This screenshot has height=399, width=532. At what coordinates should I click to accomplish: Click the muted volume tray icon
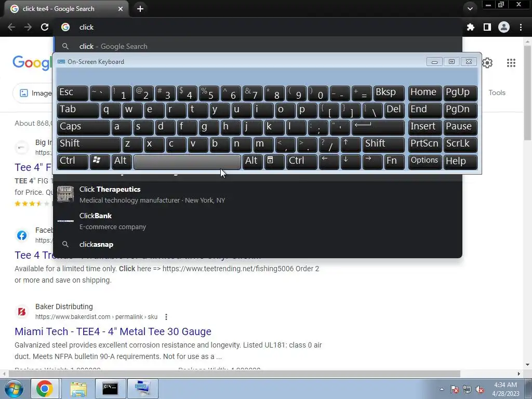click(x=480, y=389)
